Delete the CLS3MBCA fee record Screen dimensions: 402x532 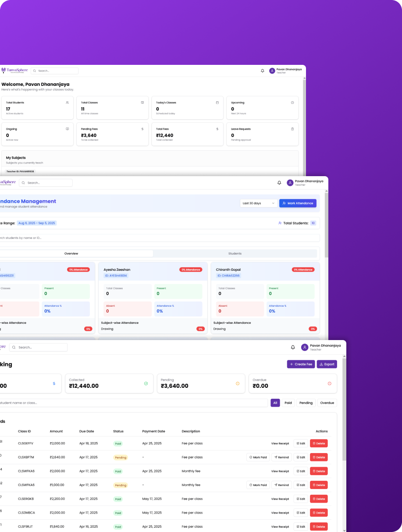319,513
